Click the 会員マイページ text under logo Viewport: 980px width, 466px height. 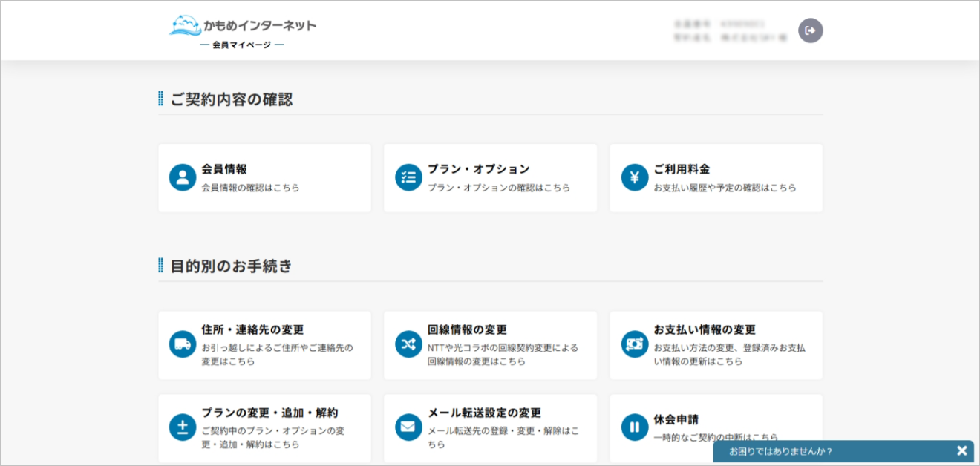coord(241,45)
